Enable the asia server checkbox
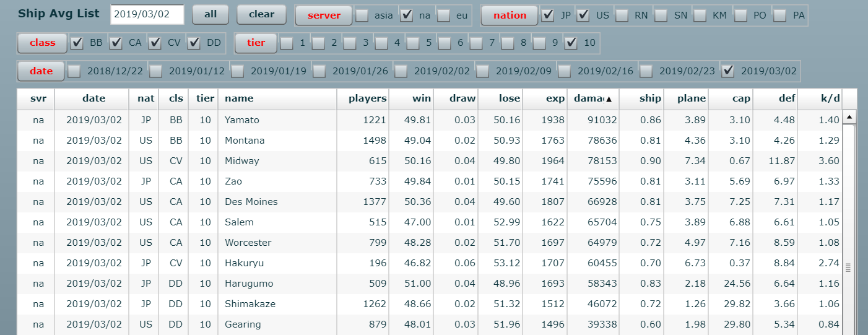This screenshot has width=868, height=335. click(362, 15)
